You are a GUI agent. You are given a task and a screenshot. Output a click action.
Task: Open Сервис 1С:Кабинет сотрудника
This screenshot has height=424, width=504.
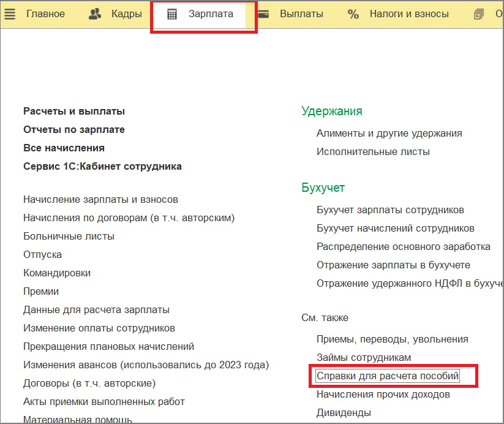click(102, 166)
